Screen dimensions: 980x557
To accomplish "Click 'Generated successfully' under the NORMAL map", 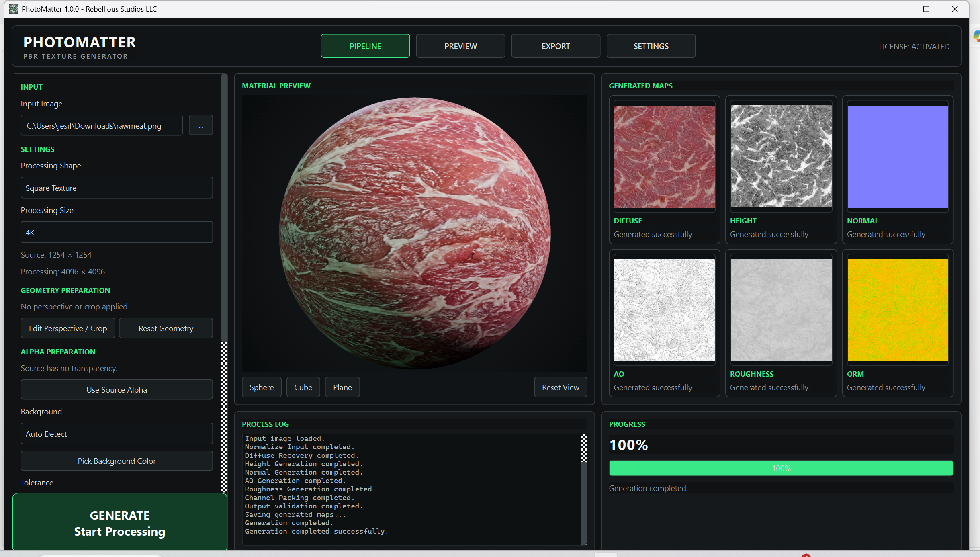I will click(x=886, y=234).
